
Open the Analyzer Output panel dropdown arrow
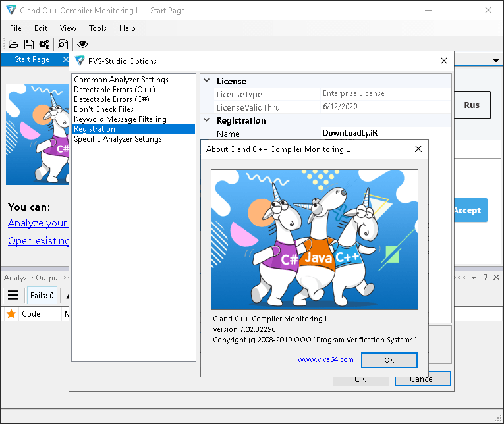click(474, 277)
